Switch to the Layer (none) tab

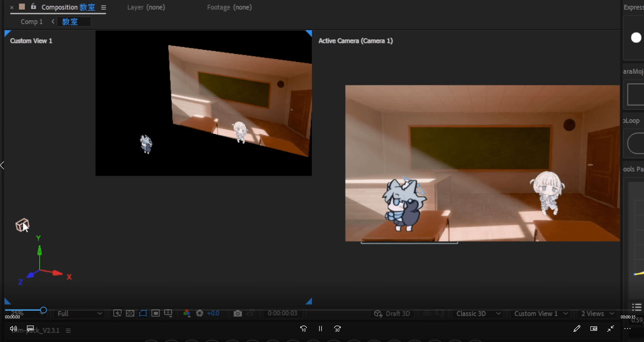(146, 7)
